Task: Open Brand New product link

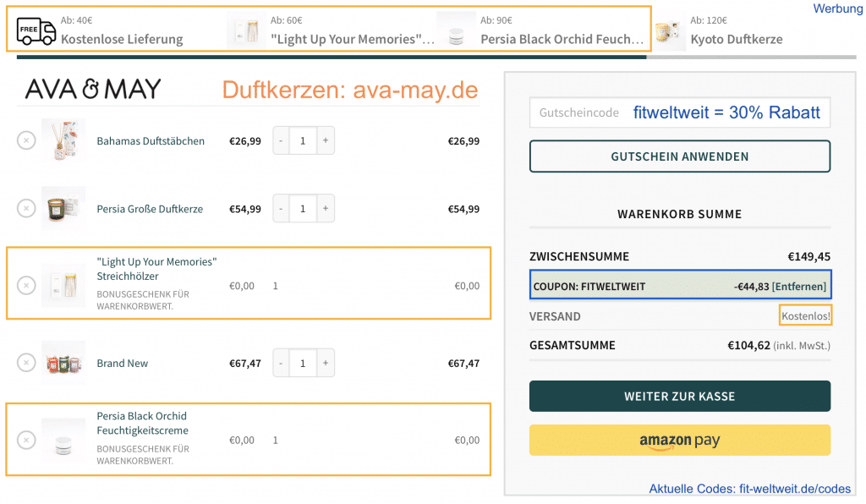Action: (x=122, y=364)
